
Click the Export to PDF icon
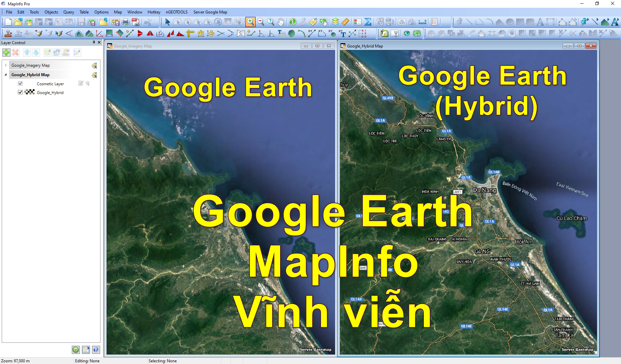pyautogui.click(x=136, y=22)
